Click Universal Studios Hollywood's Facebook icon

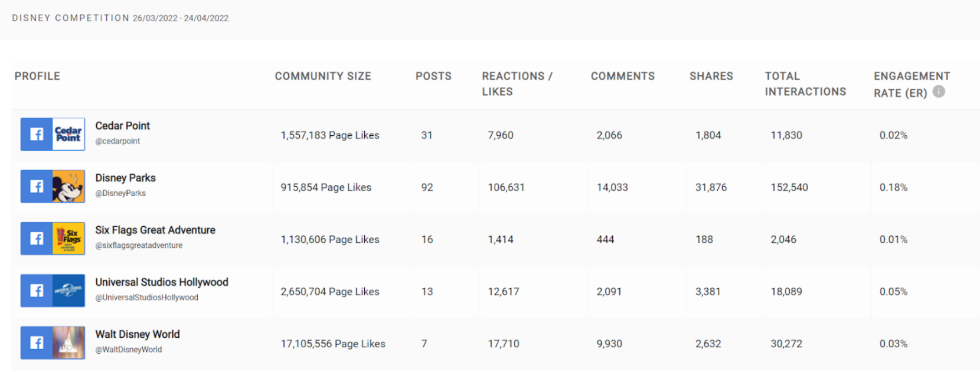coord(37,291)
